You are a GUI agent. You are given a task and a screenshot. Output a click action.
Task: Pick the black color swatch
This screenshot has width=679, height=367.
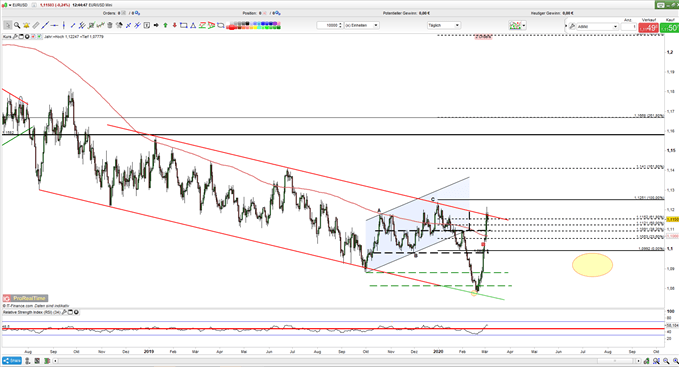[x=247, y=23]
